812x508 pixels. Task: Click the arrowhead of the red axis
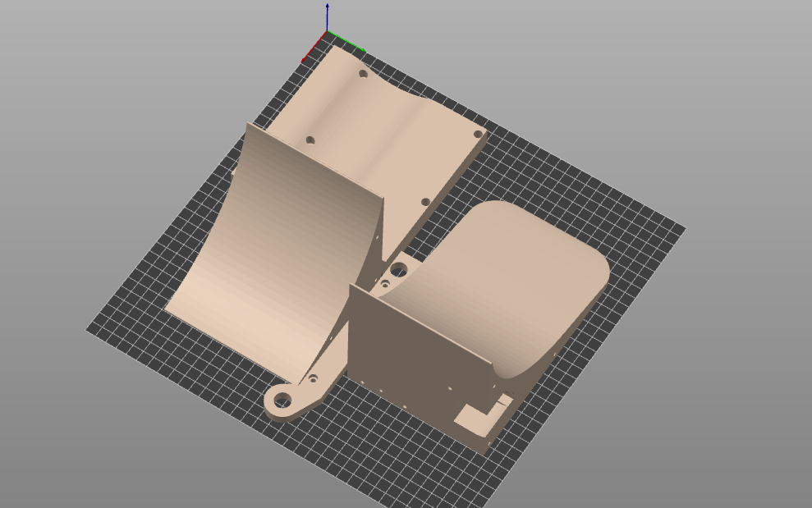(303, 58)
